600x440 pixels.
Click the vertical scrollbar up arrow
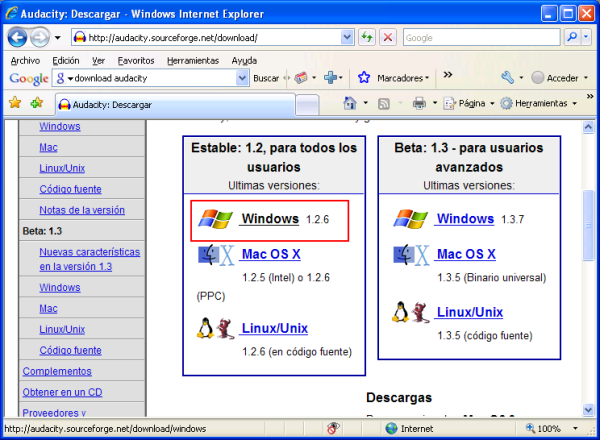click(x=588, y=127)
